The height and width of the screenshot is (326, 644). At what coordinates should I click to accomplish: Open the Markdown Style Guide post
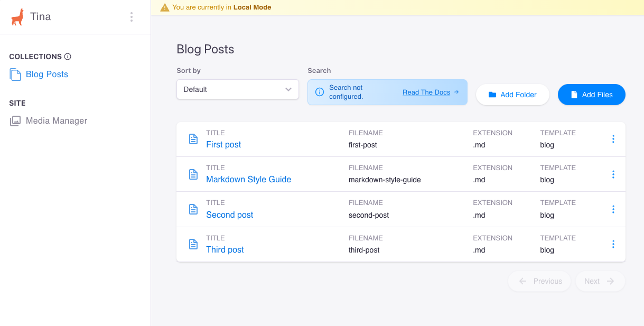point(248,180)
